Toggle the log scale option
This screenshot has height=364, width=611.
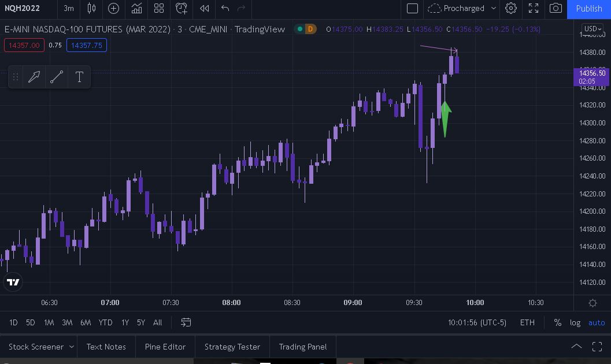pyautogui.click(x=575, y=322)
